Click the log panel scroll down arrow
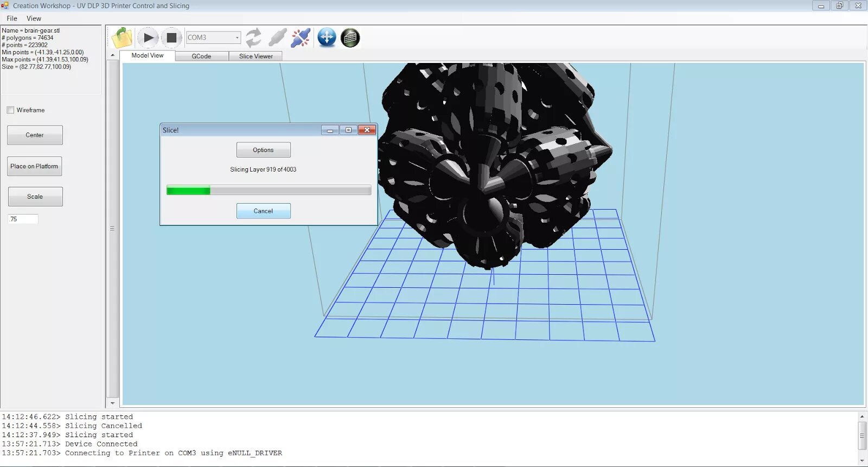The image size is (868, 467). pos(862,460)
